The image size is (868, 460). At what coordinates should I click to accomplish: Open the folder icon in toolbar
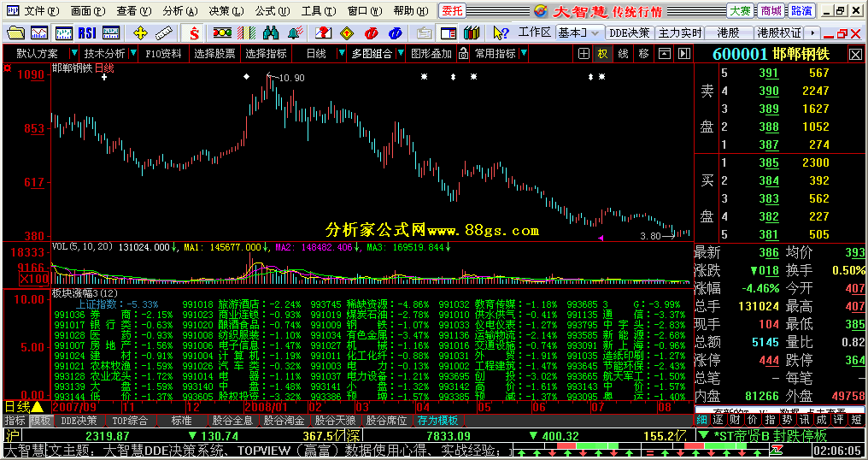click(x=16, y=33)
